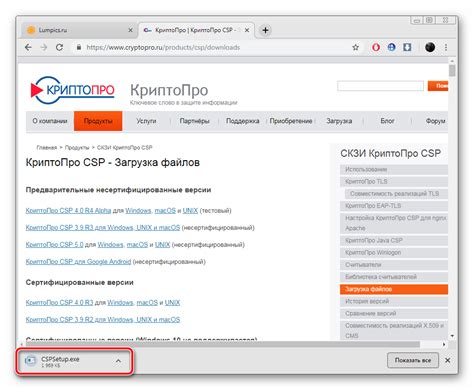This screenshot has height=390, width=474.
Task: Open the Chrome three-dot menu
Action: coord(446,47)
